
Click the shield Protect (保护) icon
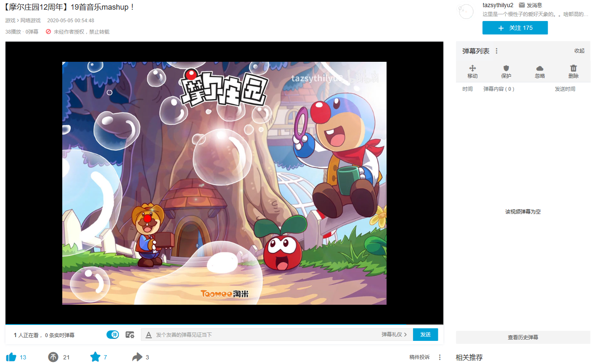point(506,68)
